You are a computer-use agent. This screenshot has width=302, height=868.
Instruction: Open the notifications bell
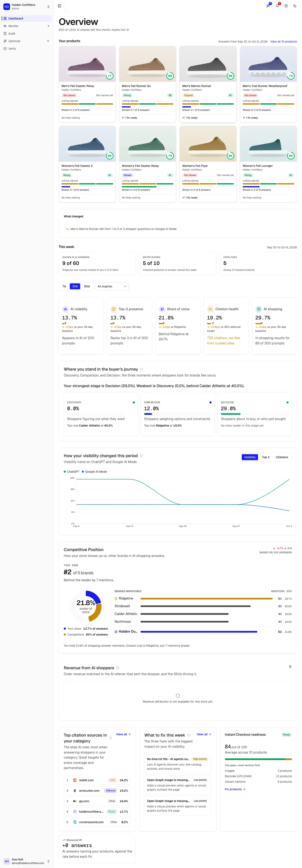[x=277, y=6]
